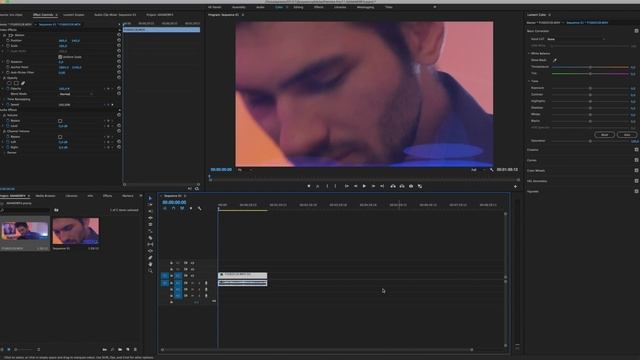
Task: Open the Input LUT dropdown
Action: [576, 39]
